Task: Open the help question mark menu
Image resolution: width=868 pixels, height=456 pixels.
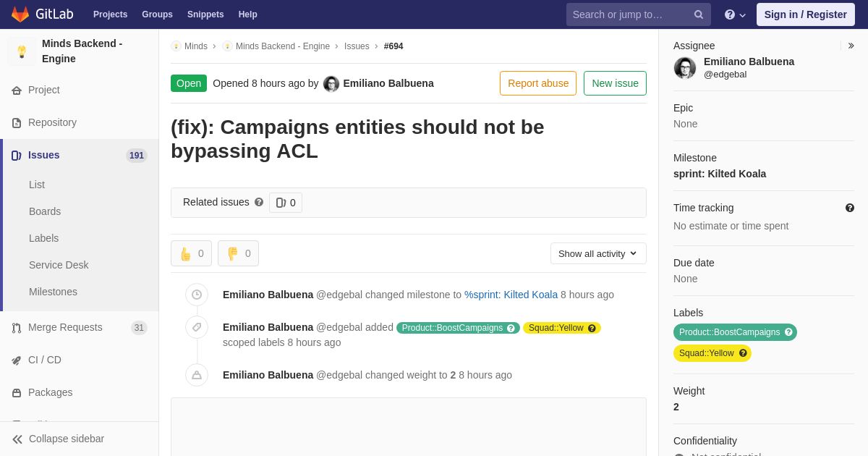Action: [735, 14]
